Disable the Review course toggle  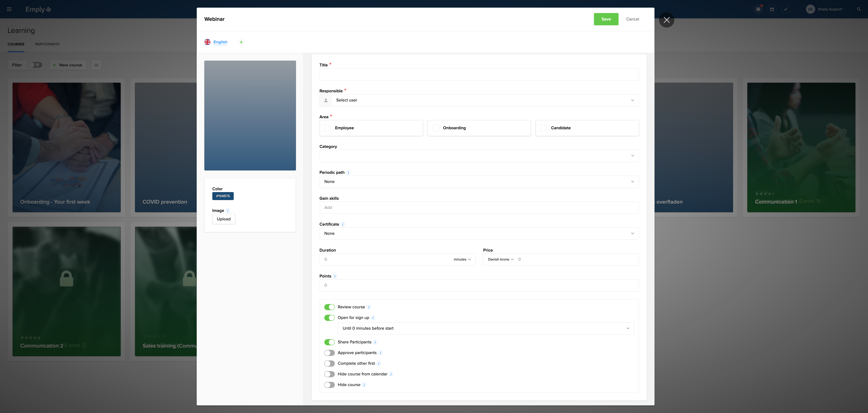329,307
